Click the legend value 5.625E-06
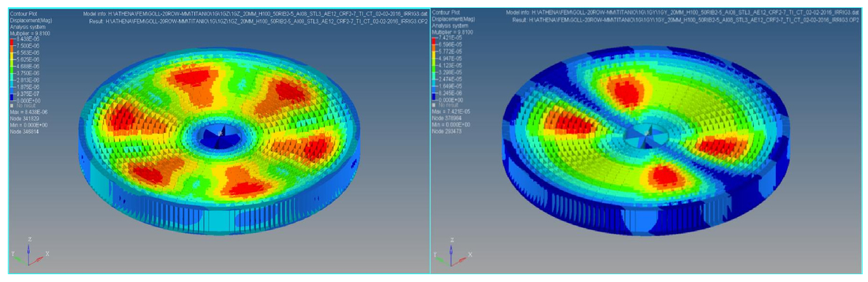 [x=28, y=59]
